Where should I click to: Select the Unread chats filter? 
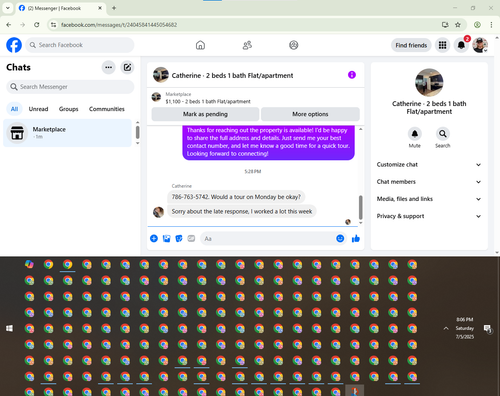[x=38, y=109]
